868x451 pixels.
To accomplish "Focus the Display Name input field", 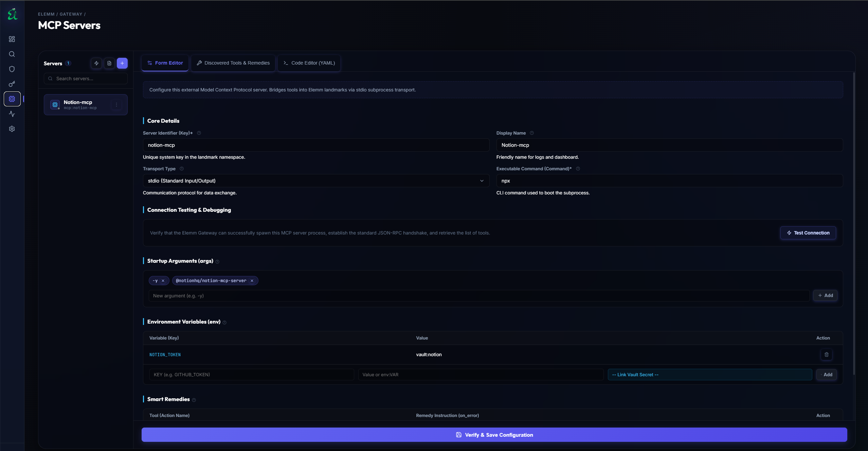I will point(670,145).
